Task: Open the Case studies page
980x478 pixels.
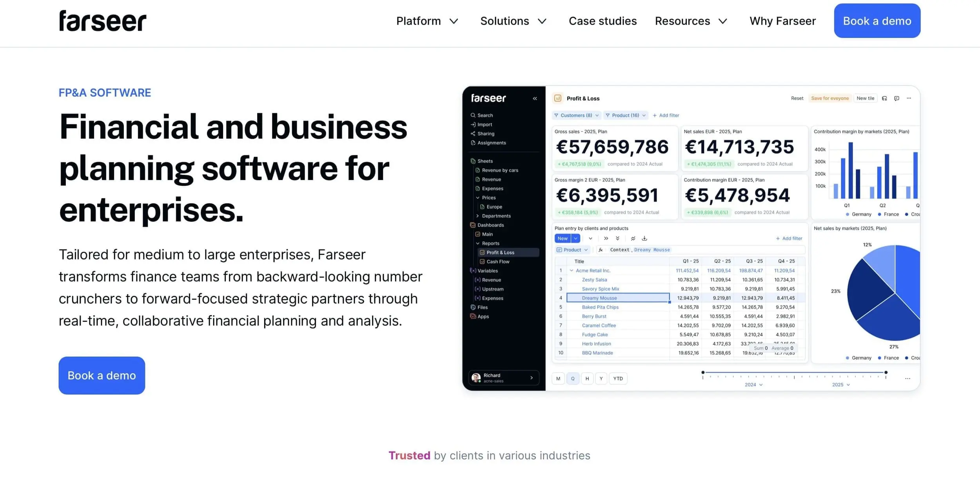Action: (x=603, y=21)
